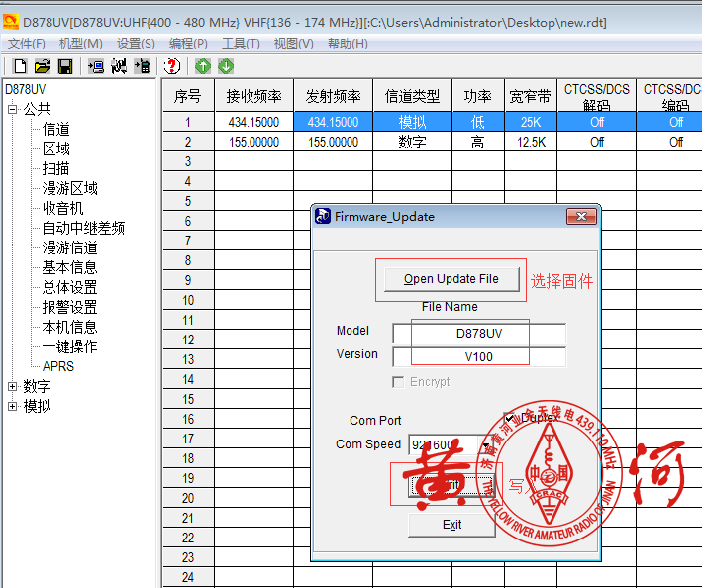Select row number 12 in the channel table
The height and width of the screenshot is (588, 702).
[188, 341]
